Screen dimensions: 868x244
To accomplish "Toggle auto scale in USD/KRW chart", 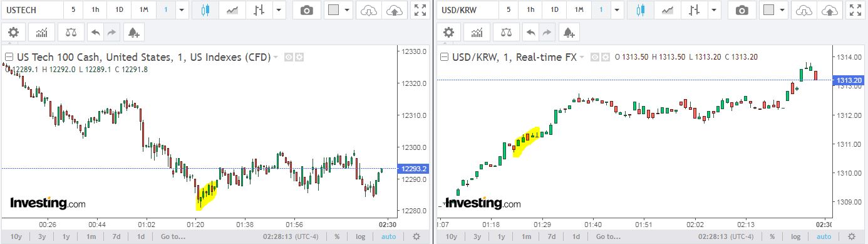I will pos(824,236).
